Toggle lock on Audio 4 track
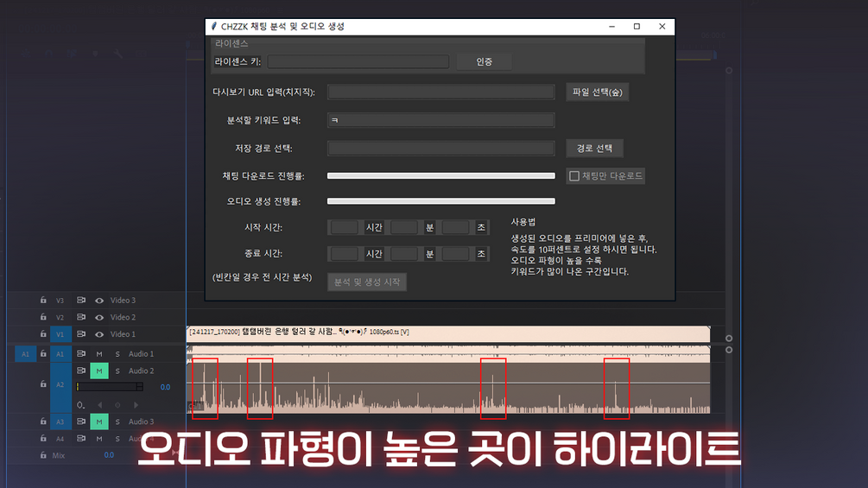 43,438
